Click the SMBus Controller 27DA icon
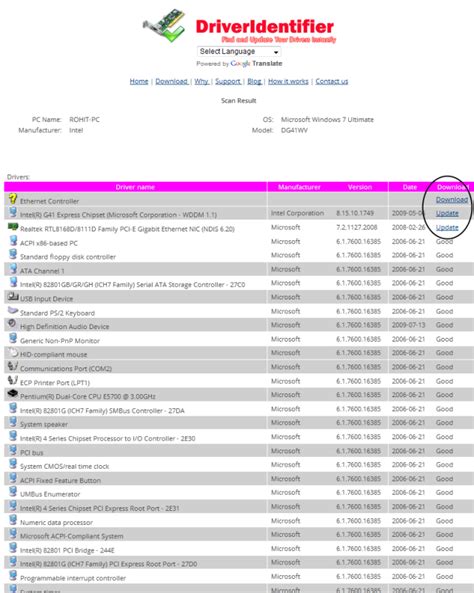474x593 pixels. [x=13, y=408]
